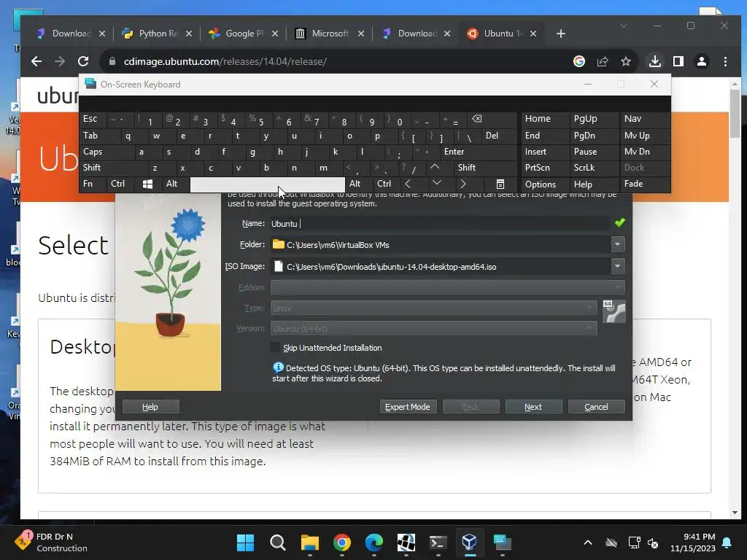
Task: Open Terminal from taskbar
Action: [438, 542]
